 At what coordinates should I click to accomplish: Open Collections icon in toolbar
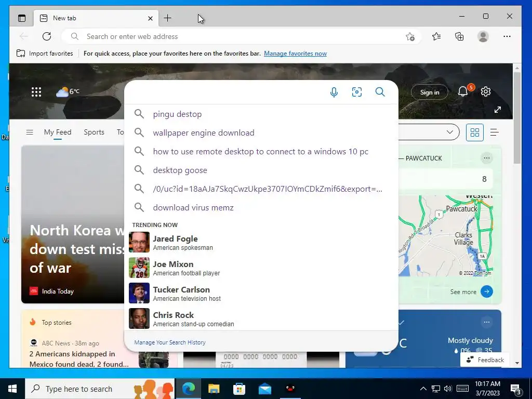click(459, 36)
